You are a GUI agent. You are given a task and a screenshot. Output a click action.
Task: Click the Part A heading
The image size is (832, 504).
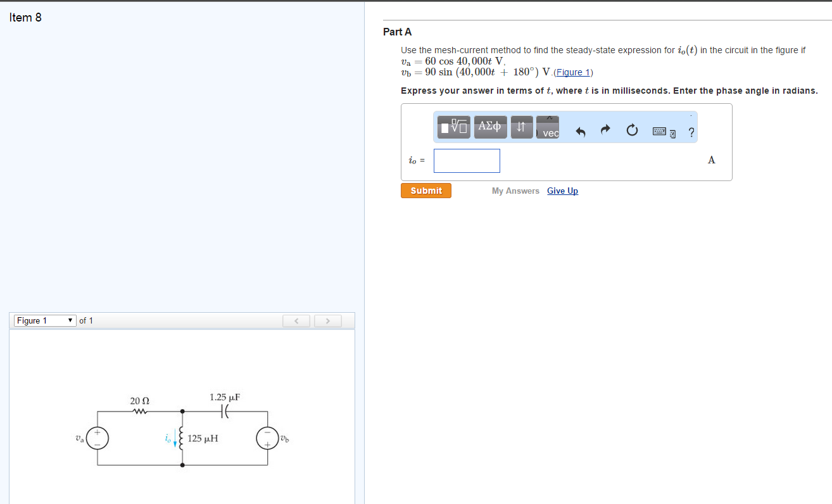point(398,32)
